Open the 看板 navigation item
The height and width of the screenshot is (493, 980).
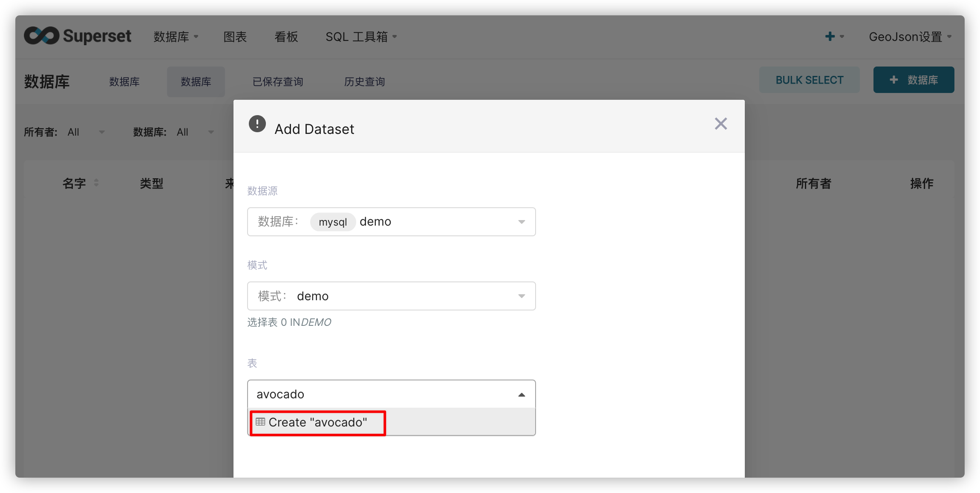coord(286,37)
